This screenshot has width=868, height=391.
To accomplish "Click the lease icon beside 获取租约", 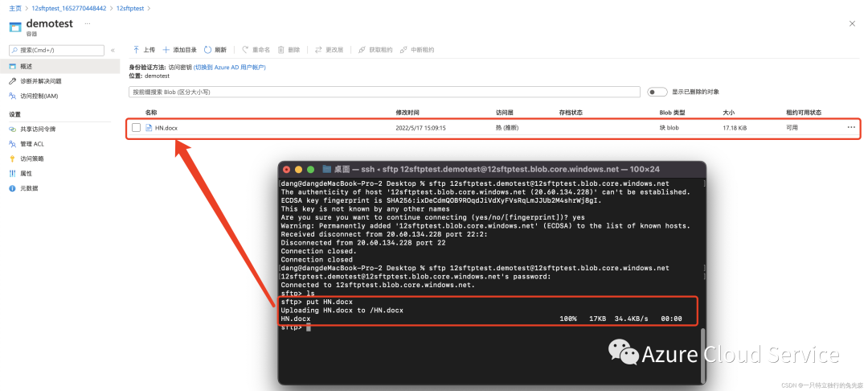I will pyautogui.click(x=362, y=50).
